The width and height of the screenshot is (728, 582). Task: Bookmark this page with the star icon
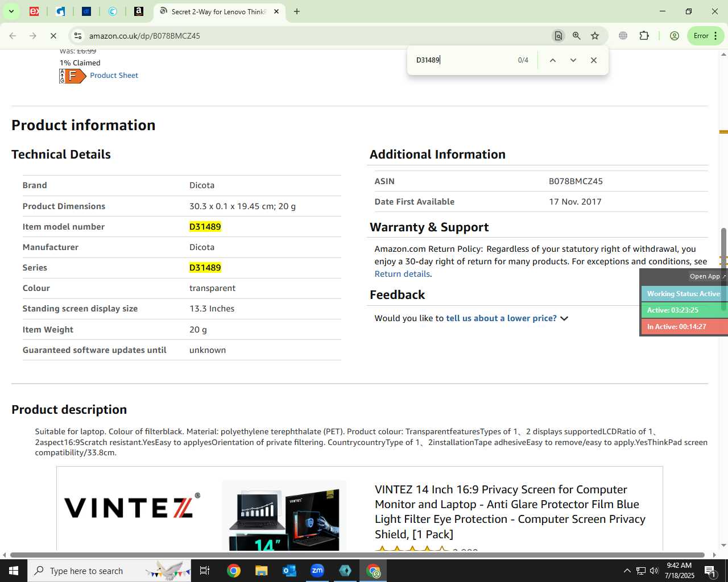(595, 36)
